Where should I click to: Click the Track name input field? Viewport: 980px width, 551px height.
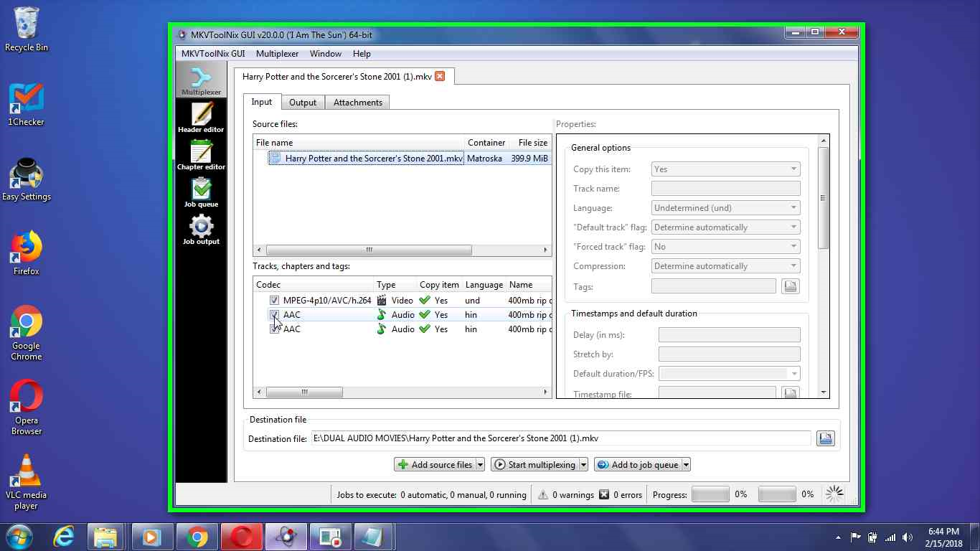point(725,189)
